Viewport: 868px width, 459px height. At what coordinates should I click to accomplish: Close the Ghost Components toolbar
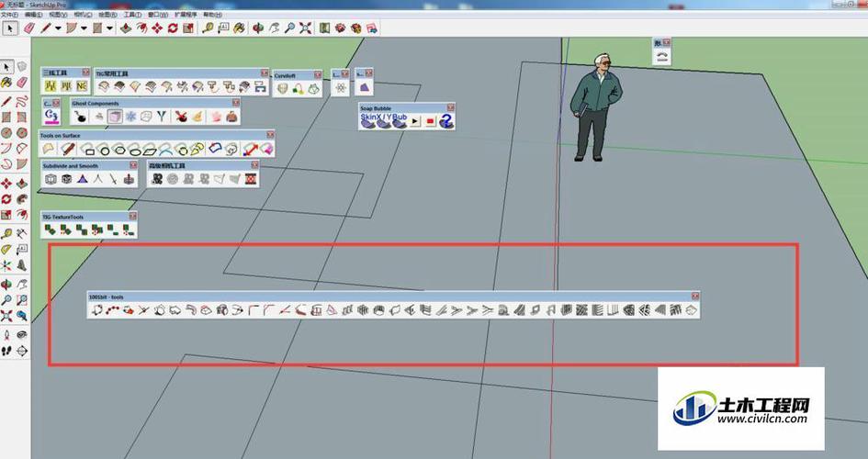point(236,103)
